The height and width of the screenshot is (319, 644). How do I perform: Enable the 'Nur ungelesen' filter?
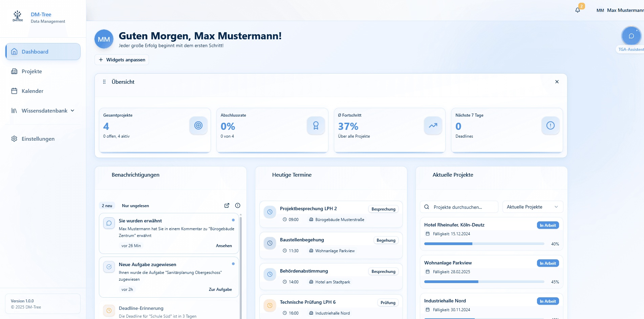pos(135,205)
